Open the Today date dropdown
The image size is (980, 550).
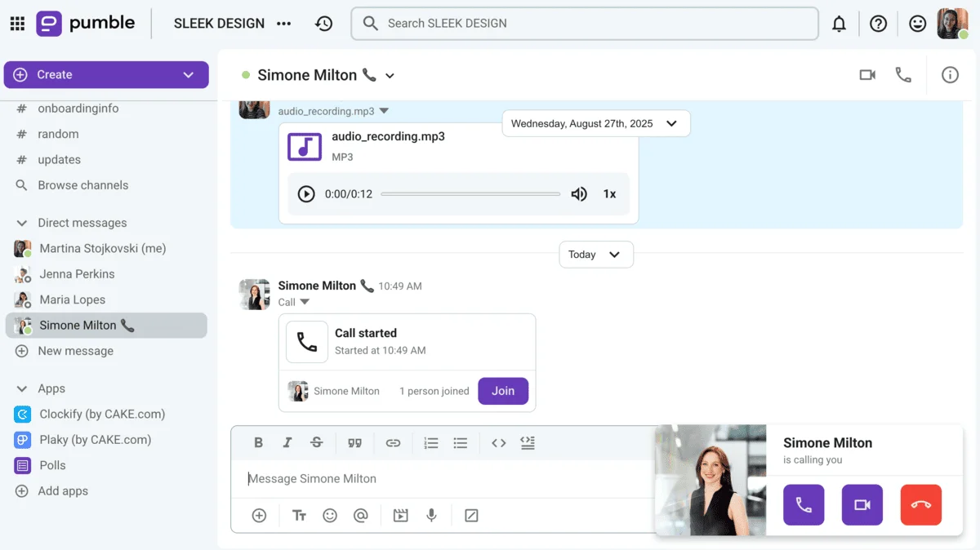(x=596, y=254)
